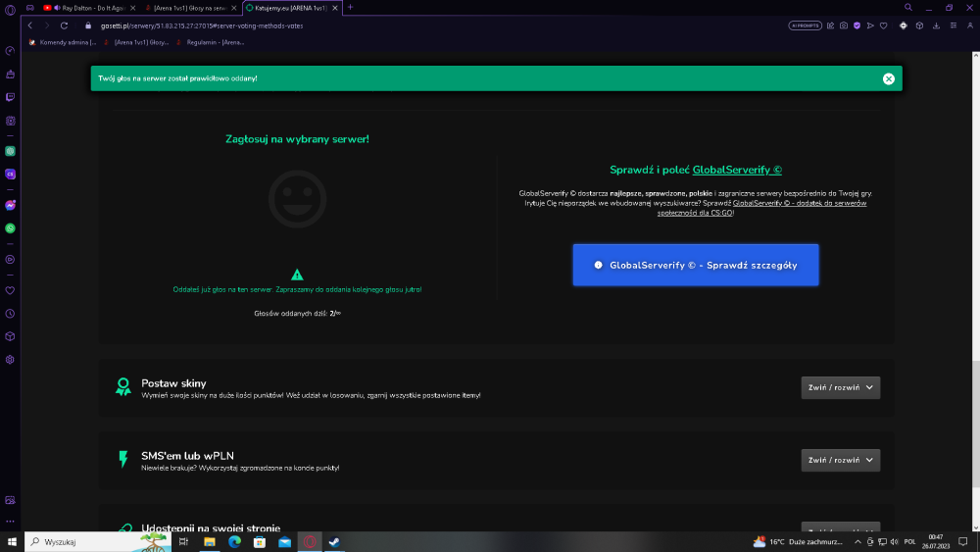980x552 pixels.
Task: Open Task View on the taskbar
Action: [183, 541]
